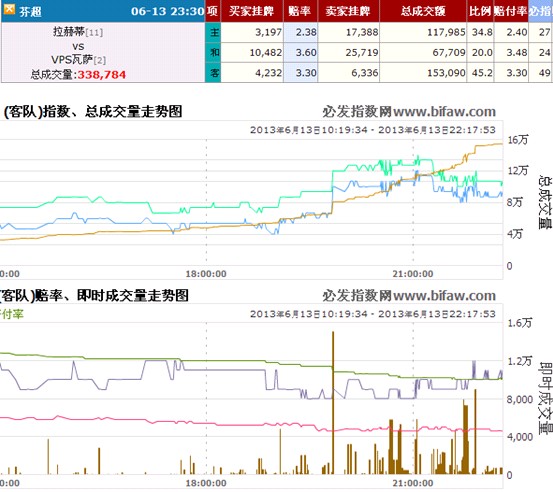Click seller listing value 17,388
Image resolution: width=553 pixels, height=492 pixels.
(x=362, y=32)
